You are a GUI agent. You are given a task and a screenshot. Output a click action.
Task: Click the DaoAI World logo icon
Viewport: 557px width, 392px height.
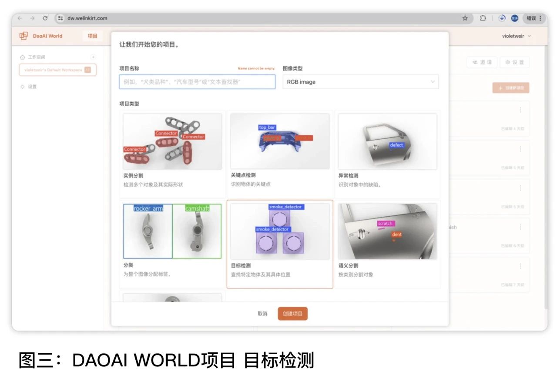(x=23, y=36)
